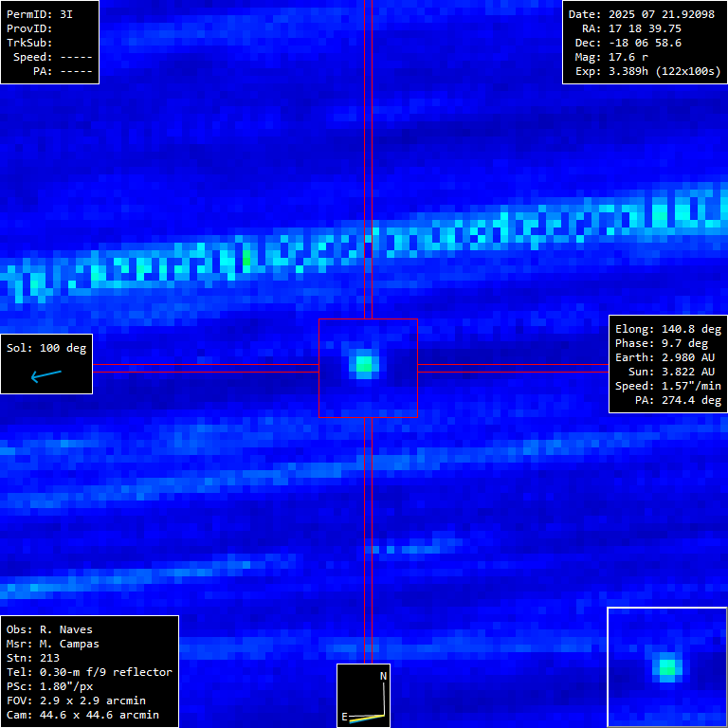This screenshot has height=728, width=728.
Task: Click the comet inside the red box
Action: 364,364
